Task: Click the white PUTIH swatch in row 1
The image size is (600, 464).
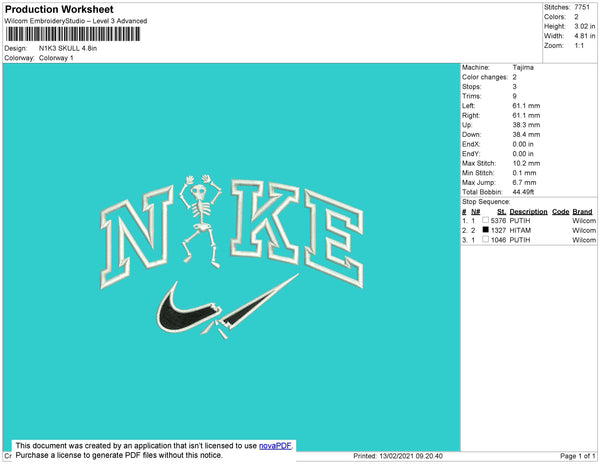Action: click(x=486, y=221)
